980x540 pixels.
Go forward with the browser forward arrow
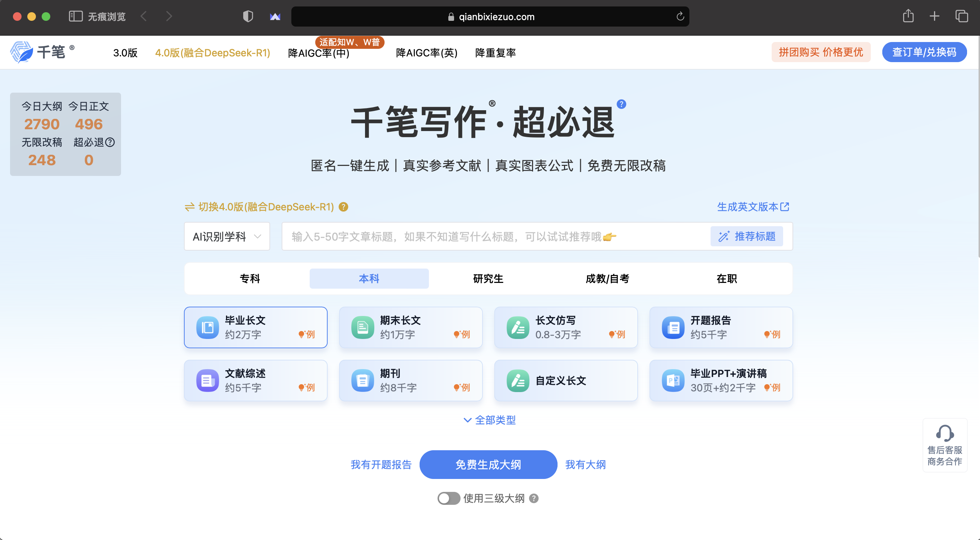coord(169,17)
